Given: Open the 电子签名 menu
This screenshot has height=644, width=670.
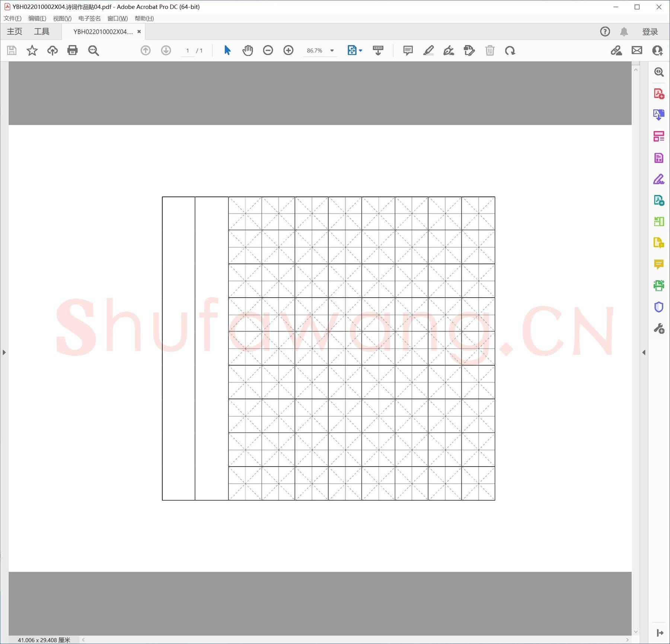Looking at the screenshot, I should click(89, 18).
